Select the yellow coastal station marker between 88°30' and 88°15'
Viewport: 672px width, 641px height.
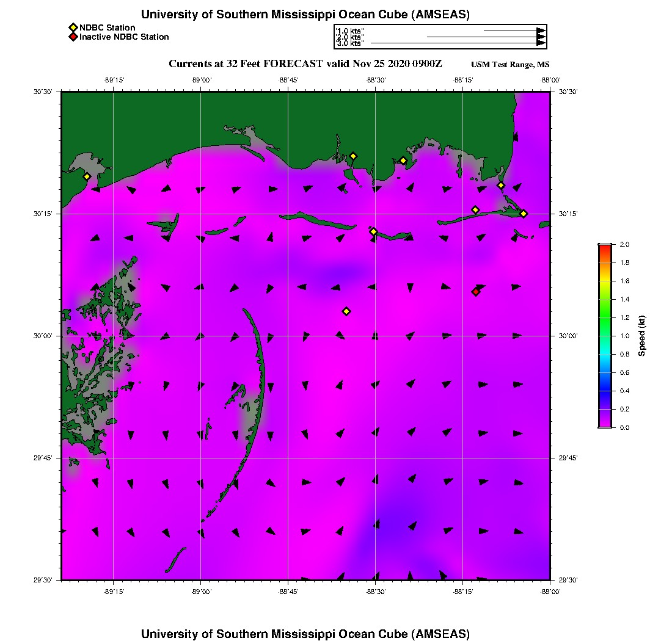(x=403, y=161)
